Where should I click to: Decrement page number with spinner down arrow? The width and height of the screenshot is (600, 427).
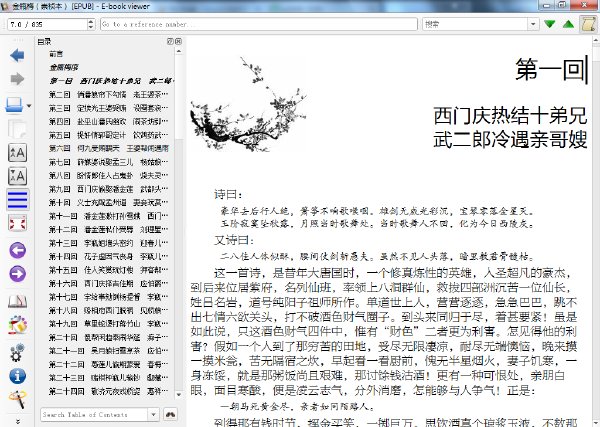pos(91,27)
